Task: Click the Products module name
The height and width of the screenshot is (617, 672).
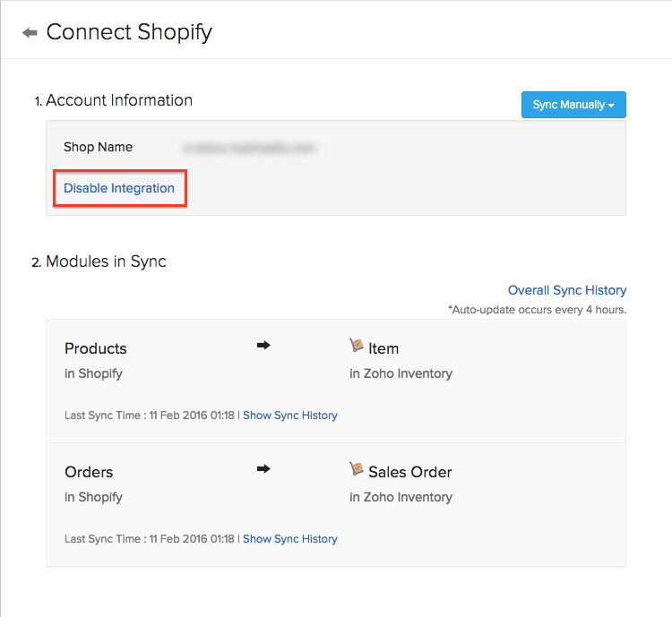Action: click(96, 348)
